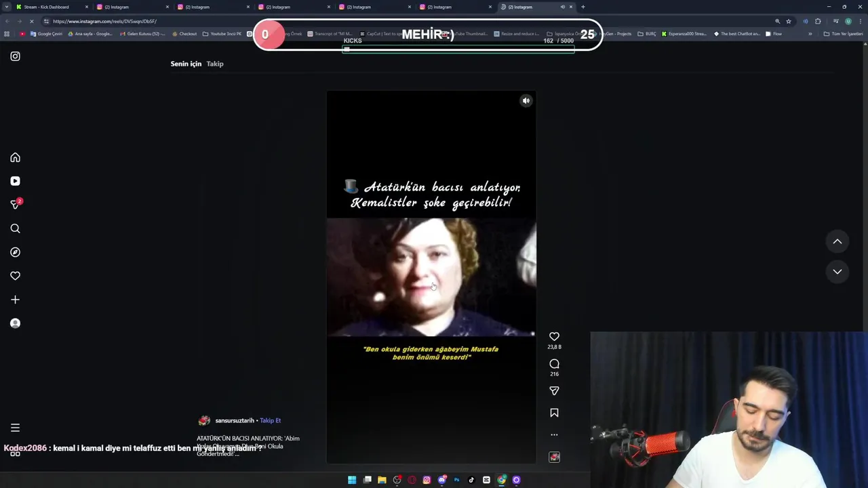Open the hamburger More menu in the sidebar
Image resolution: width=868 pixels, height=488 pixels.
point(15,428)
